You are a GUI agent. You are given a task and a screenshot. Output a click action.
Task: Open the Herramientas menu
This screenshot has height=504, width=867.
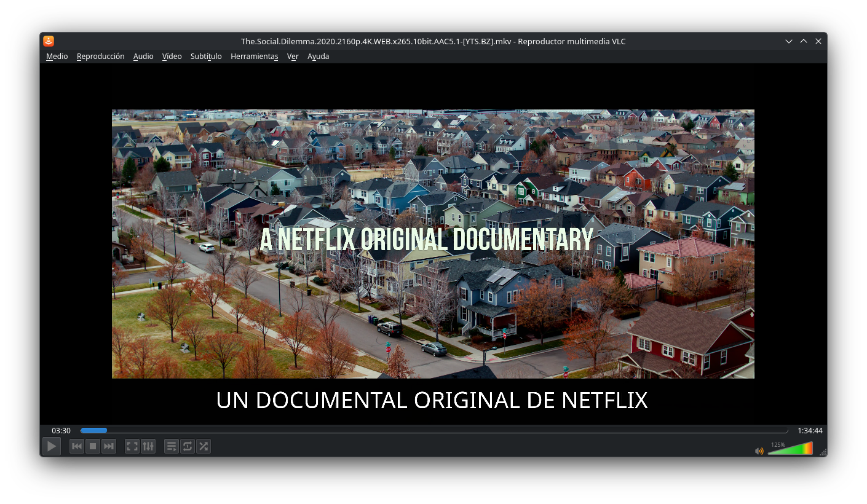(254, 56)
